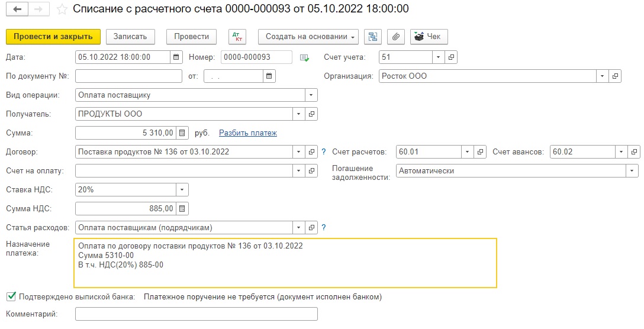The image size is (644, 329).
Task: Click the Чек button
Action: click(x=429, y=37)
